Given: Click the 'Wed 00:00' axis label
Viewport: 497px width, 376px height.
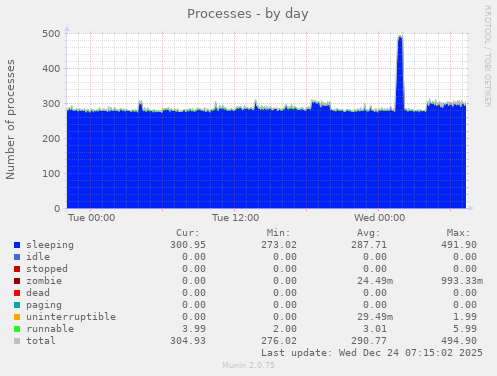Looking at the screenshot, I should coord(380,218).
